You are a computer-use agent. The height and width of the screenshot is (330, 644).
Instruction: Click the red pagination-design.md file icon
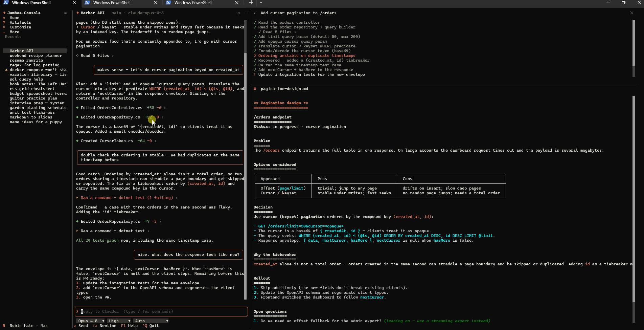click(255, 89)
